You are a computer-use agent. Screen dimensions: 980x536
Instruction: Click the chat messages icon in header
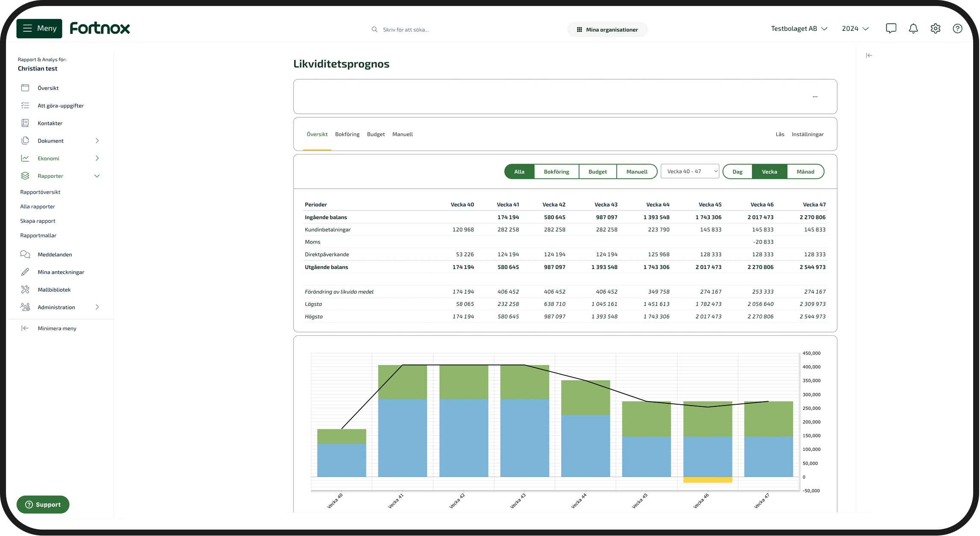892,29
